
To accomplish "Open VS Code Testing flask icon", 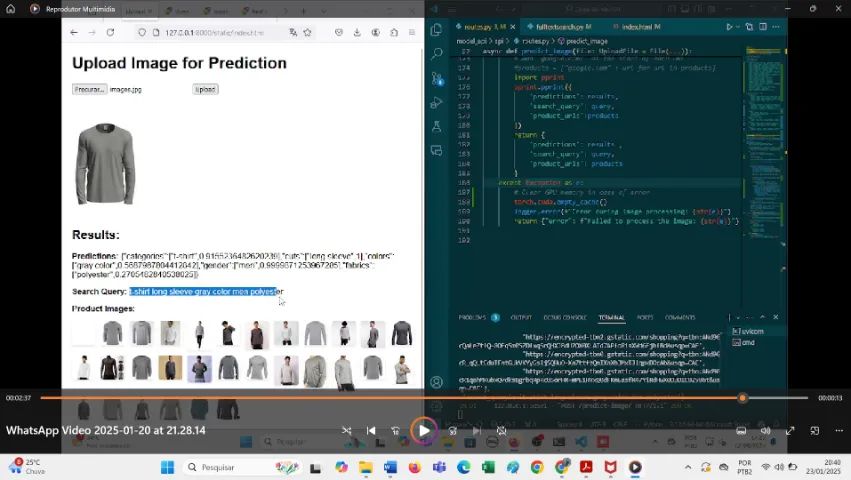I will [436, 127].
